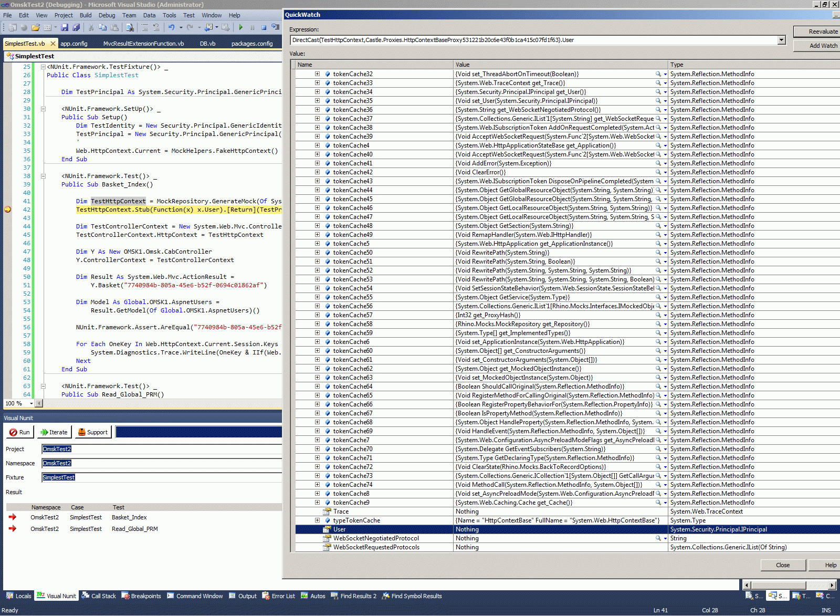Viewport: 840px width, 616px height.
Task: Click the New Project toolbar icon
Action: (x=13, y=27)
